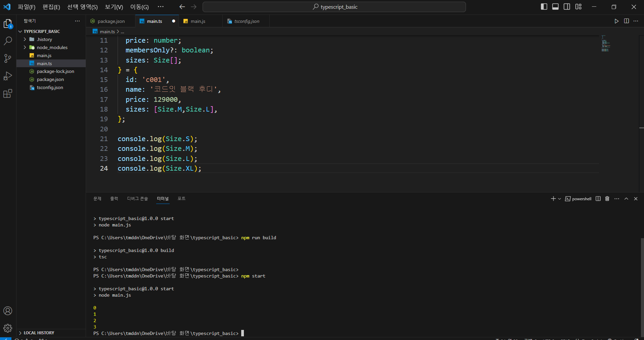Click main.ts in the breadcrumb

click(107, 32)
